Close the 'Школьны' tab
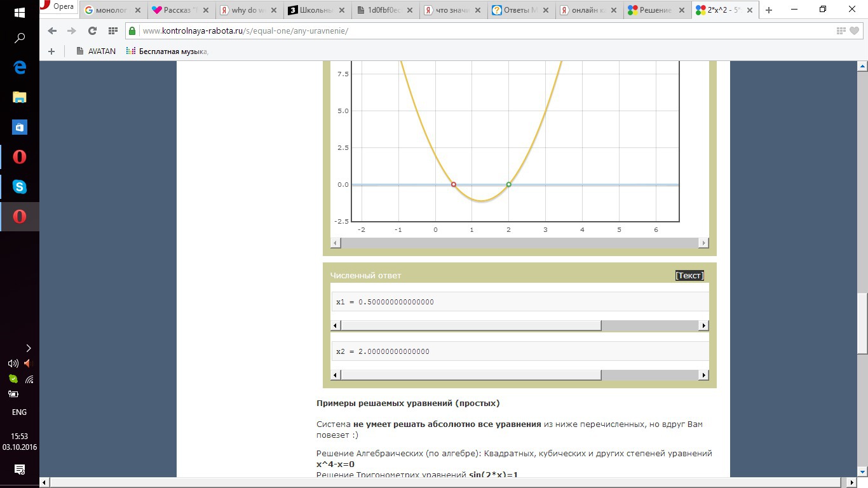Screen dimensions: 868x488 (x=343, y=10)
